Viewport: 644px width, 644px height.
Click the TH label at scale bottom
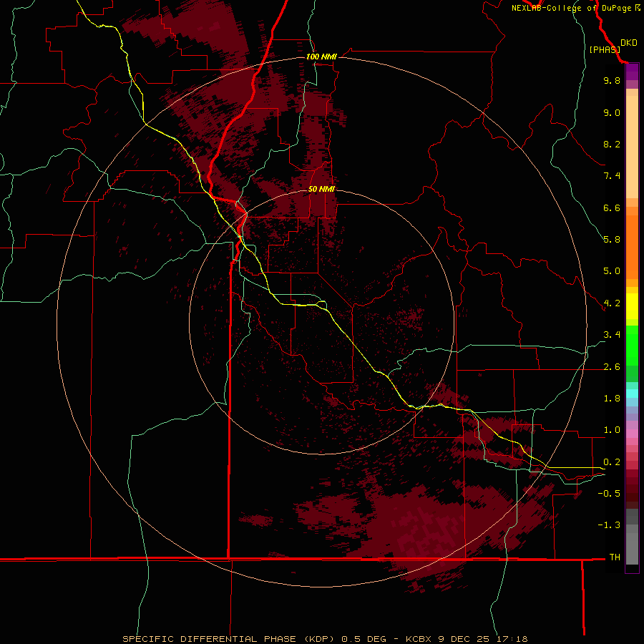pyautogui.click(x=615, y=557)
